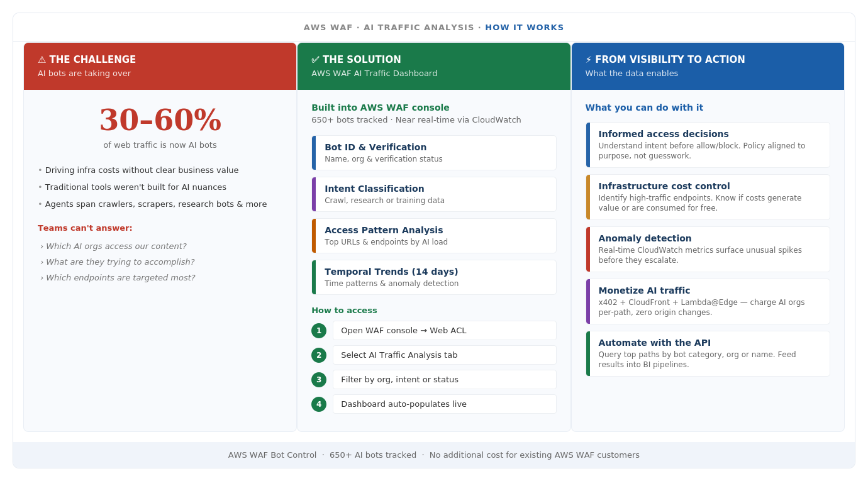Image resolution: width=868 pixels, height=481 pixels.
Task: Select the step 4 number circle
Action: pyautogui.click(x=319, y=404)
